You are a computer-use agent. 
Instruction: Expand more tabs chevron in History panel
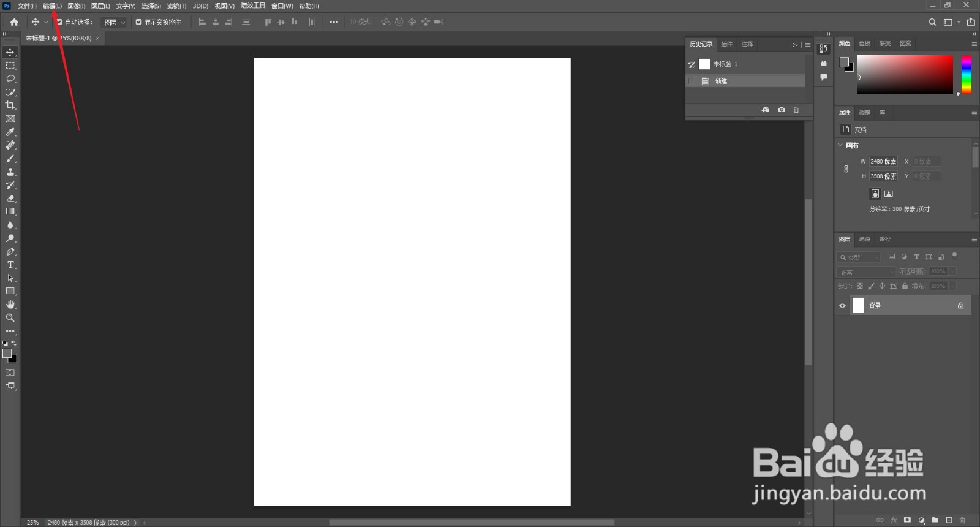pyautogui.click(x=795, y=44)
